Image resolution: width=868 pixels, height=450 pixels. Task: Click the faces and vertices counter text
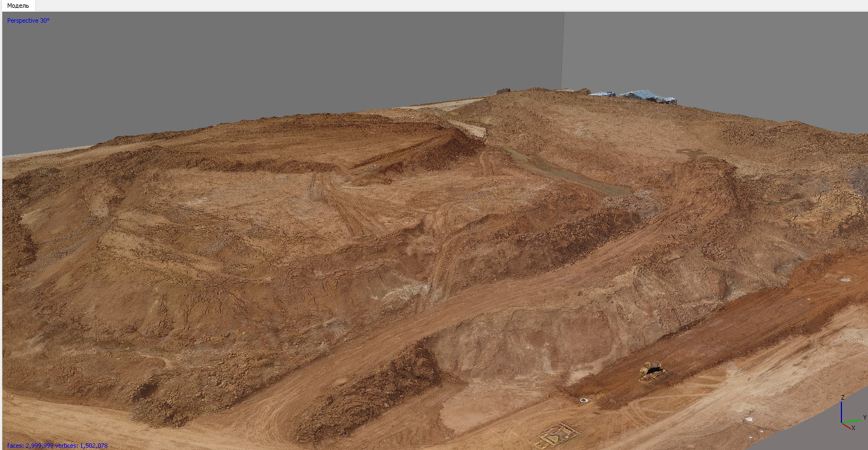coord(57,446)
